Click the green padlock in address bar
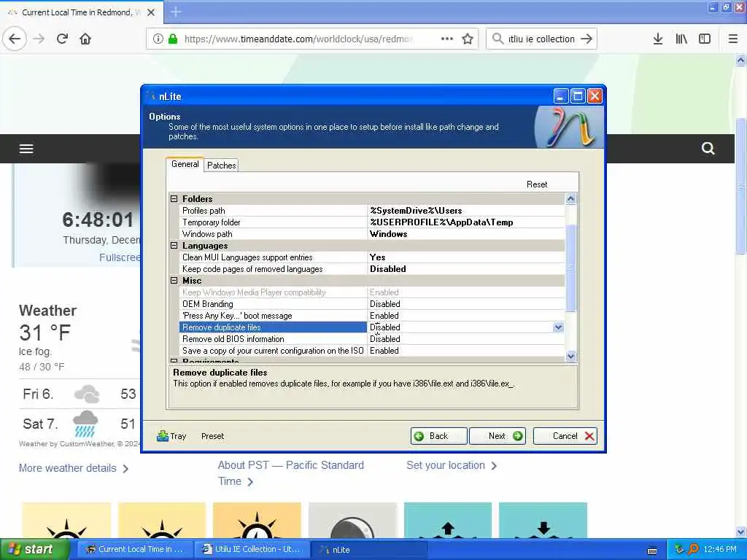This screenshot has height=560, width=747. click(173, 39)
